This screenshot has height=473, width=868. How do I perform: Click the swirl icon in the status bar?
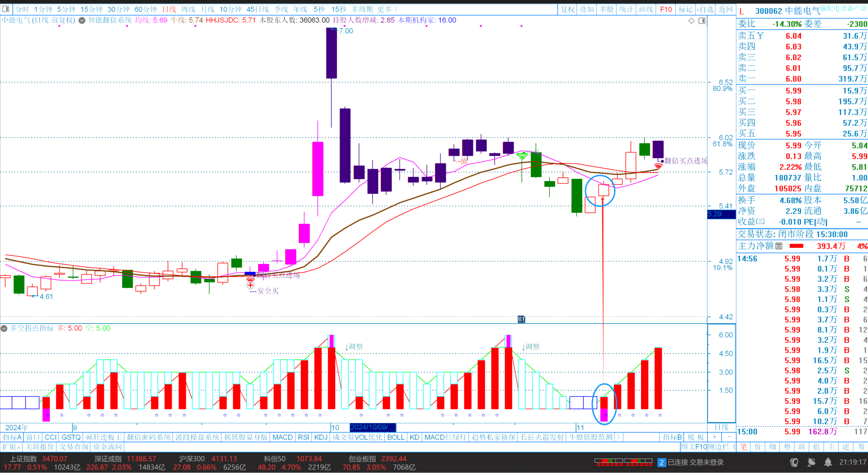point(794,462)
